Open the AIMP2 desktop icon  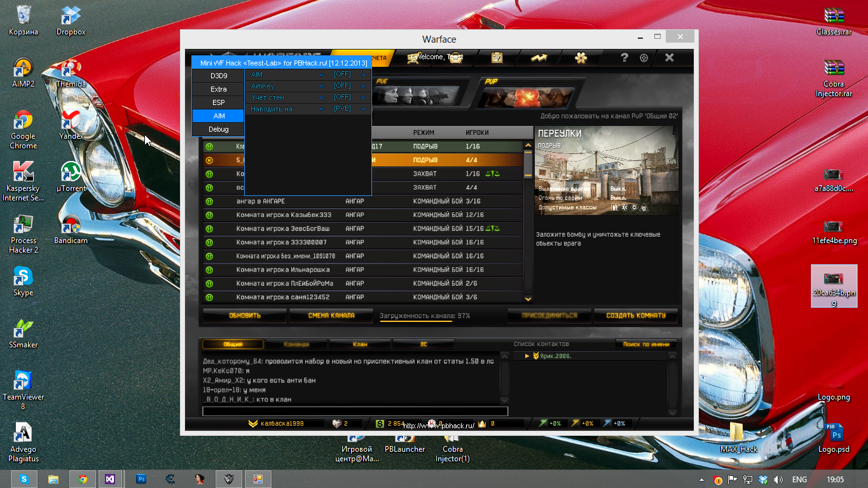coord(24,72)
